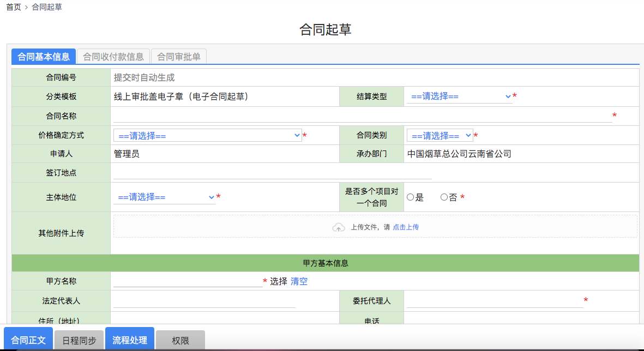The width and height of the screenshot is (644, 351).
Task: Click the 合同名称 input field
Action: coord(362,116)
